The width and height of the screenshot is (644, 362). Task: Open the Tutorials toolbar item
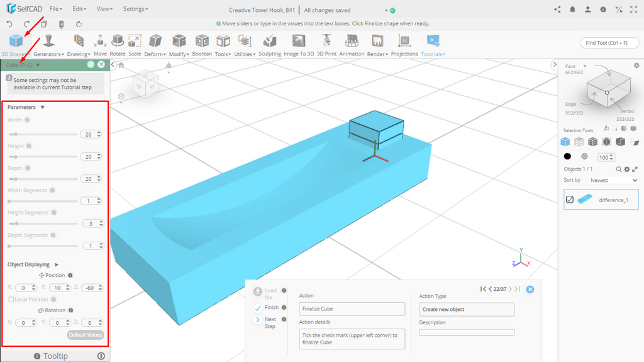(x=433, y=45)
